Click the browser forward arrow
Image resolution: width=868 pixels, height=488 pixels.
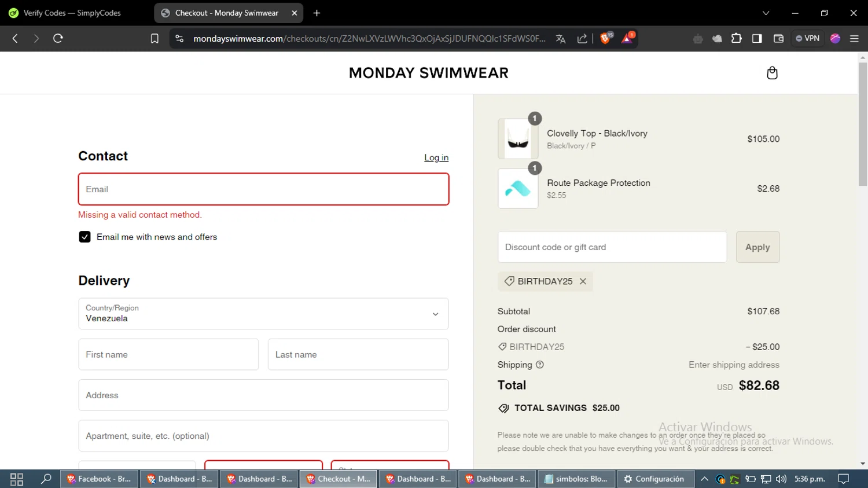[36, 39]
